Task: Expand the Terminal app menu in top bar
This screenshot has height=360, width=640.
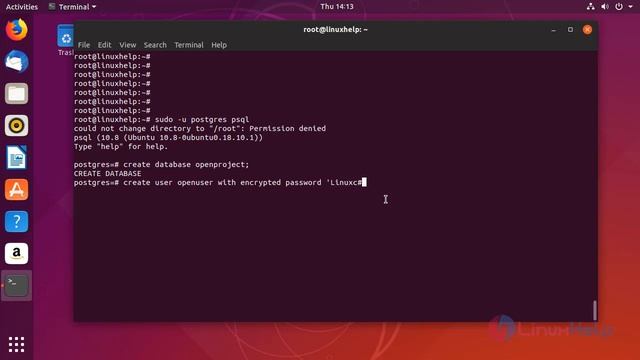Action: pyautogui.click(x=72, y=7)
